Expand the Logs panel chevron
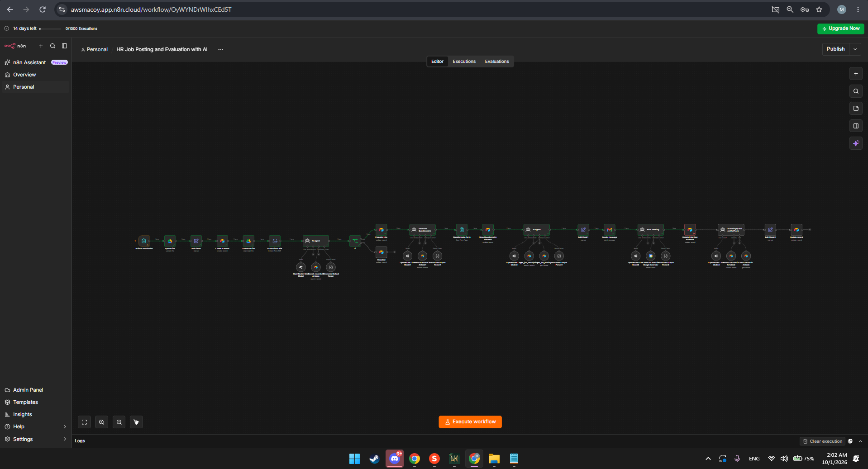Viewport: 868px width, 469px height. (860, 441)
